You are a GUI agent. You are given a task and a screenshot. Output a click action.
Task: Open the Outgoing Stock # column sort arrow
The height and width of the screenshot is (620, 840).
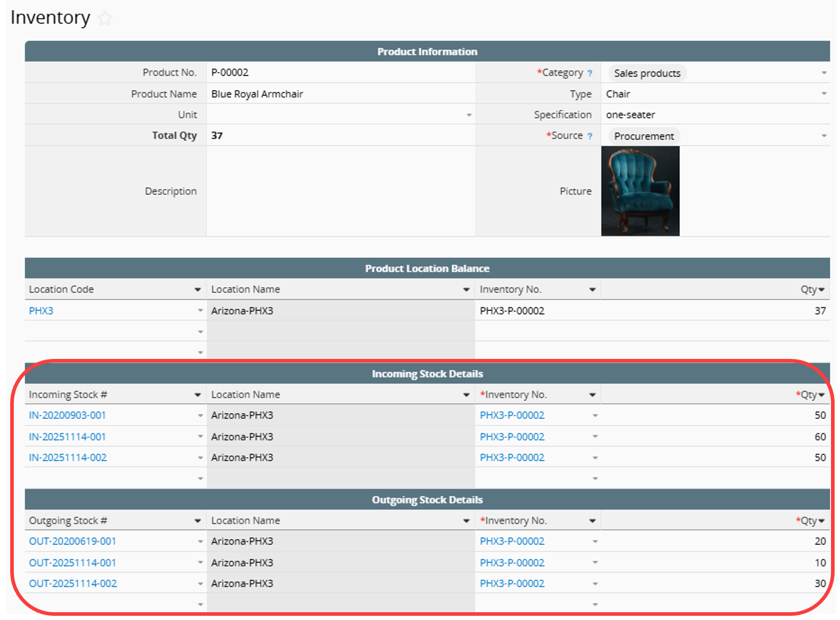[197, 521]
